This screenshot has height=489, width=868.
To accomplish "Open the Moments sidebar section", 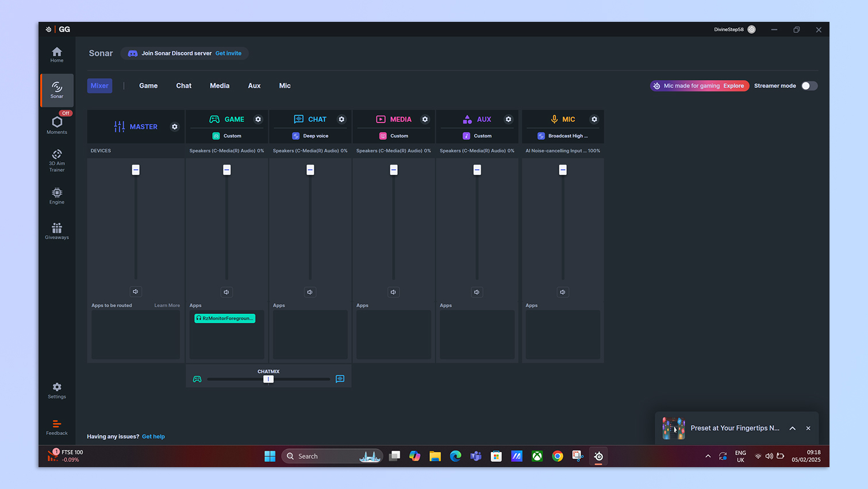I will 57,124.
